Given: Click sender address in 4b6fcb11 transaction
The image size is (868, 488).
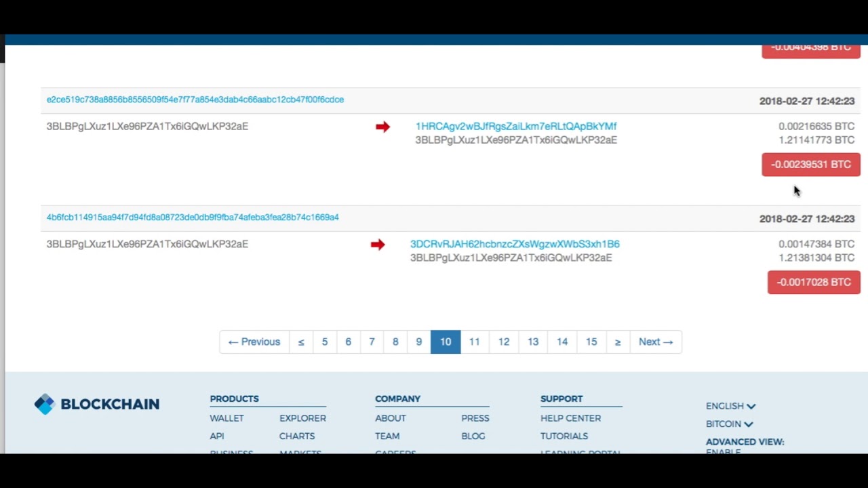Looking at the screenshot, I should click(x=147, y=245).
